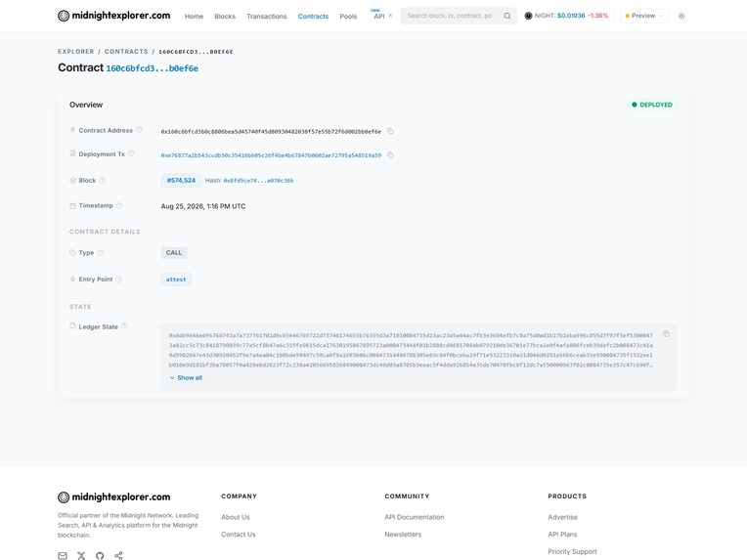Open block hash 0x8fd9ce74...a070c36b
747x560 pixels.
tap(258, 181)
